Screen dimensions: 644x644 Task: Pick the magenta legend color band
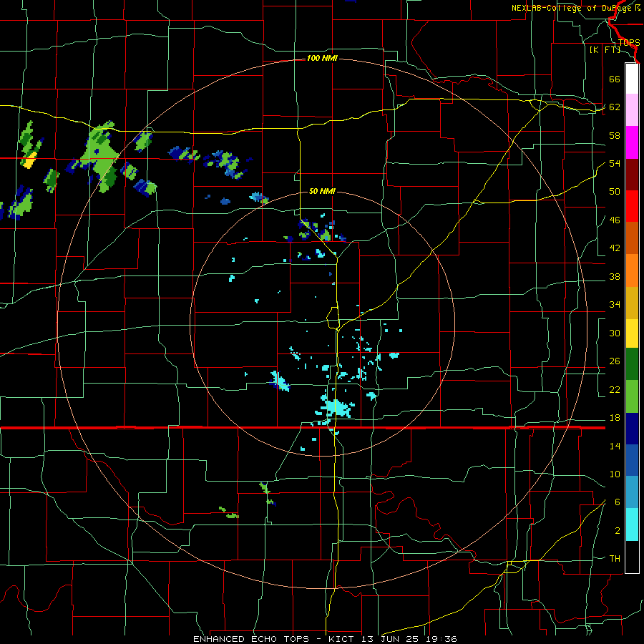tap(632, 142)
